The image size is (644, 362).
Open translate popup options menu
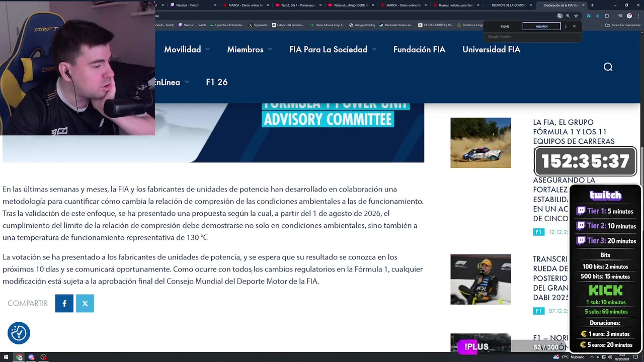click(566, 26)
